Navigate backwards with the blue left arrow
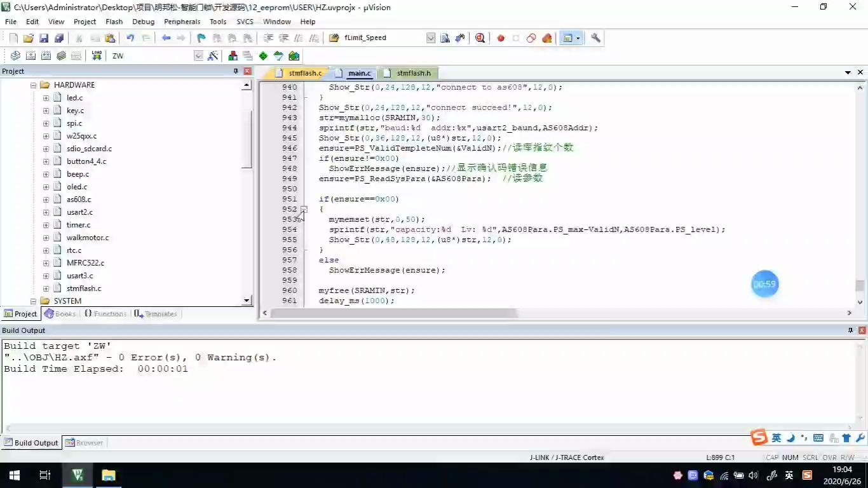The image size is (868, 488). tap(166, 38)
